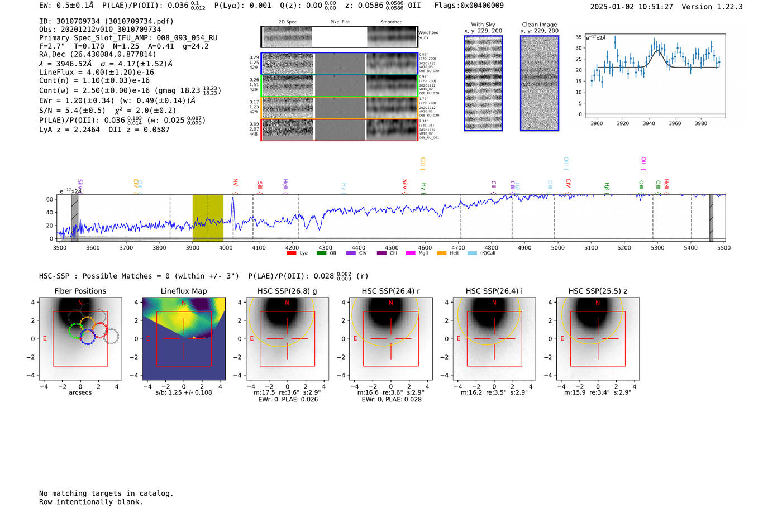Image resolution: width=782 pixels, height=532 pixels.
Task: Click the Weighted Sum 2D spectrum row
Action: pos(339,37)
